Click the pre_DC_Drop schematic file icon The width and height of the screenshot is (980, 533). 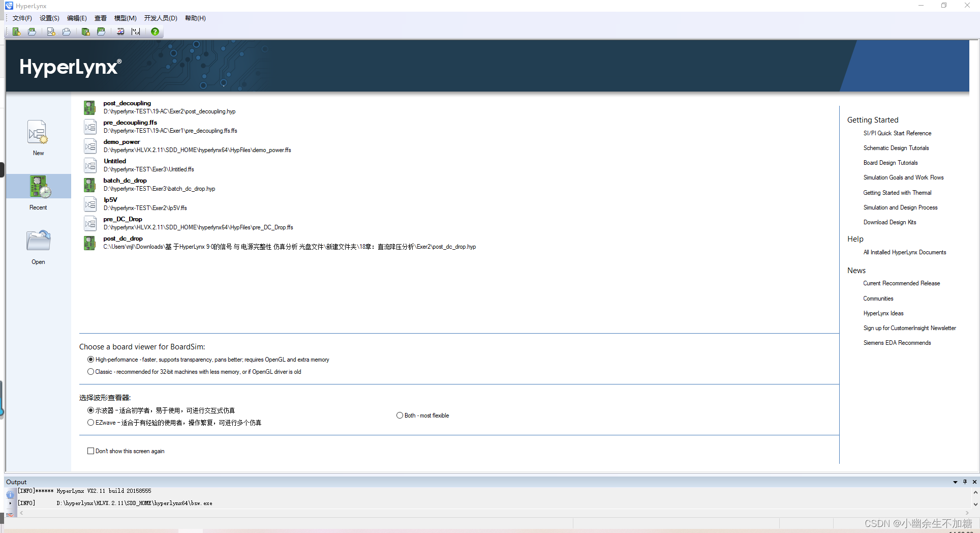tap(90, 223)
